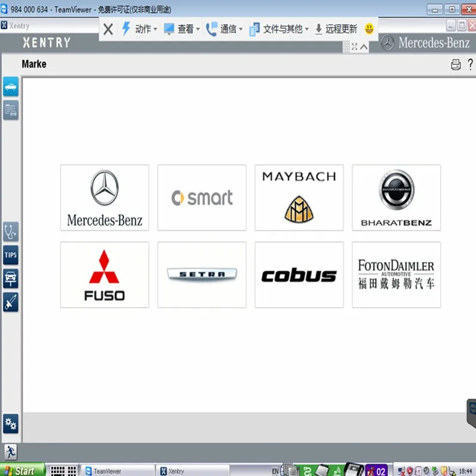Image resolution: width=476 pixels, height=476 pixels.
Task: Collapse the TeamViewer toolbar with the chevron
Action: coord(364,47)
